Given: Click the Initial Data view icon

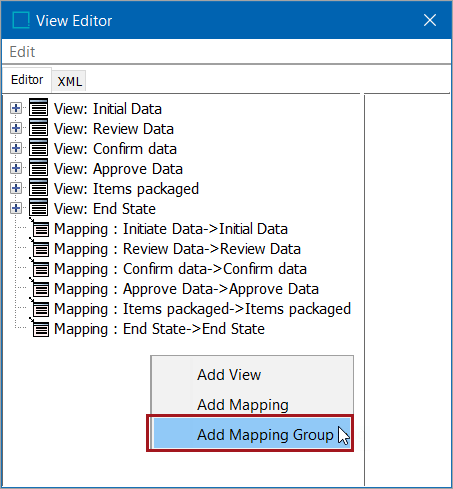Looking at the screenshot, I should [x=38, y=107].
